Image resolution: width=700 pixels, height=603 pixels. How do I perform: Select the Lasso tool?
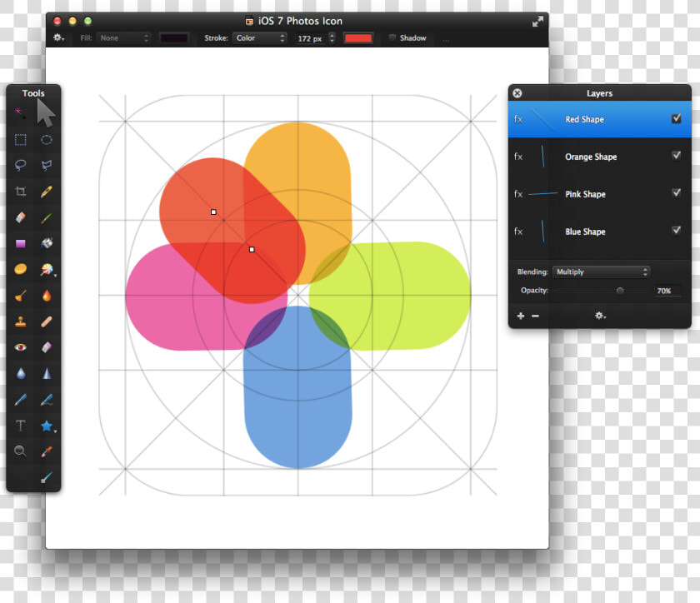tap(20, 166)
